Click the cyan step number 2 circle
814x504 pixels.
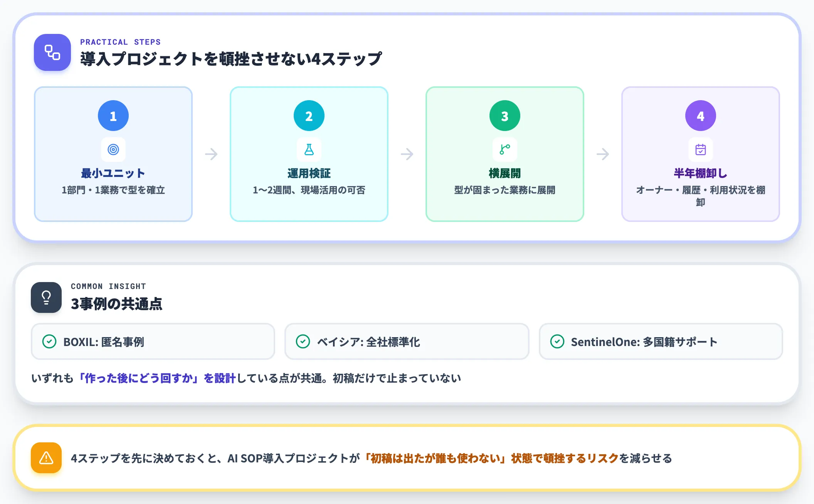[x=309, y=116]
